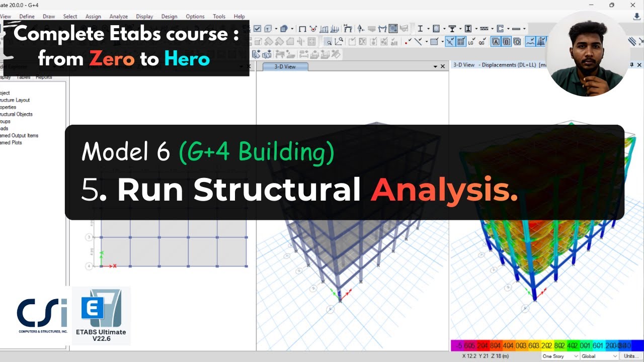Click the page with down-arrow icon in third toolbar row
The height and width of the screenshot is (362, 644).
tap(256, 54)
